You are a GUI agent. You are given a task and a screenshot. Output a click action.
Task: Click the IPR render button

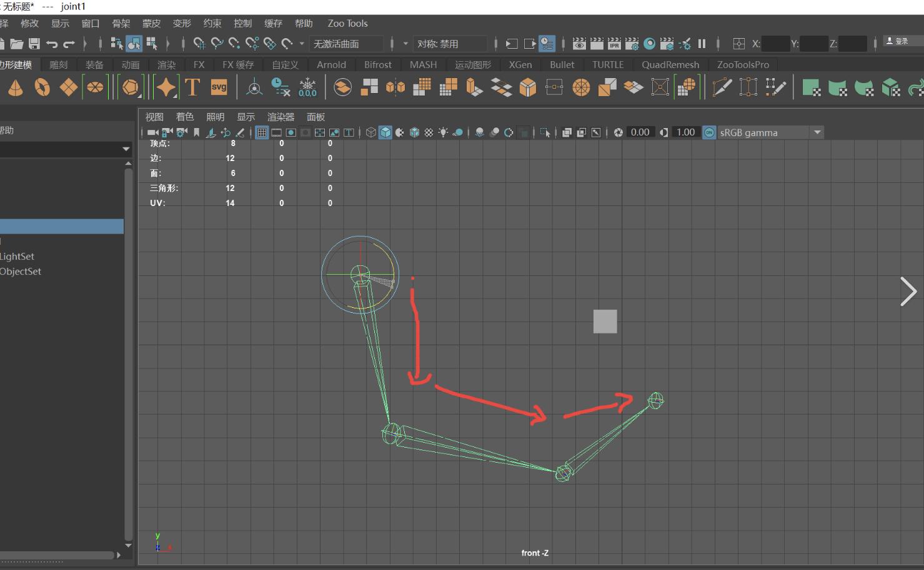pos(614,44)
